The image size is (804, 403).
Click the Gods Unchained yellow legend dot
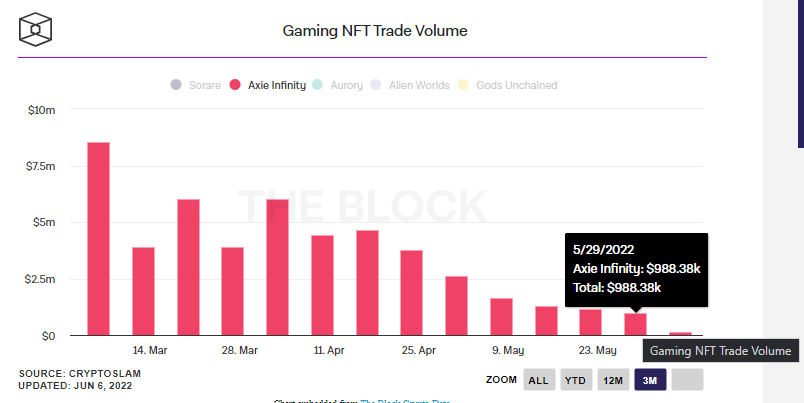pyautogui.click(x=464, y=85)
